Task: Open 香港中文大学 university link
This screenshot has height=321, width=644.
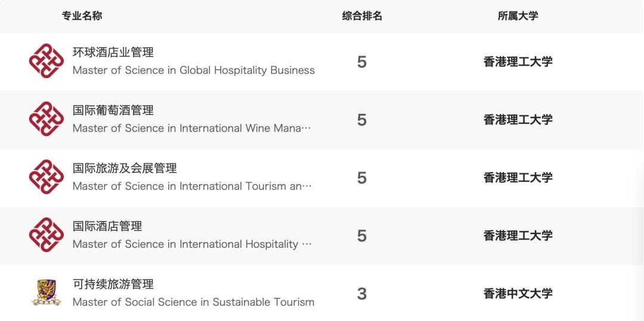Action: click(518, 294)
